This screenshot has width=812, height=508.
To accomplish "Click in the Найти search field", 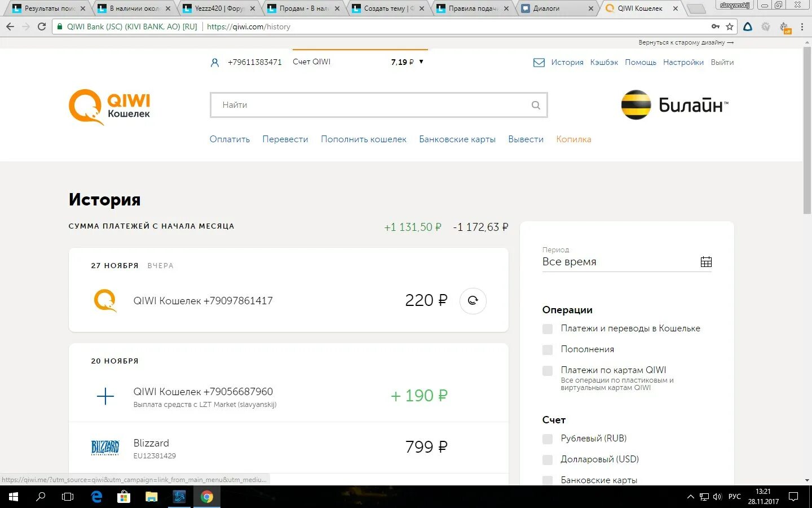I will tap(379, 105).
